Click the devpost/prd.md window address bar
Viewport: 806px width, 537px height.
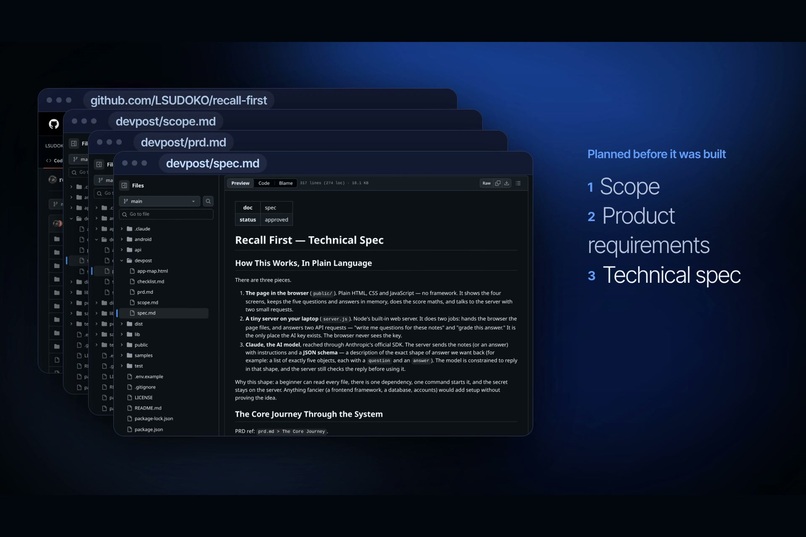(x=184, y=142)
